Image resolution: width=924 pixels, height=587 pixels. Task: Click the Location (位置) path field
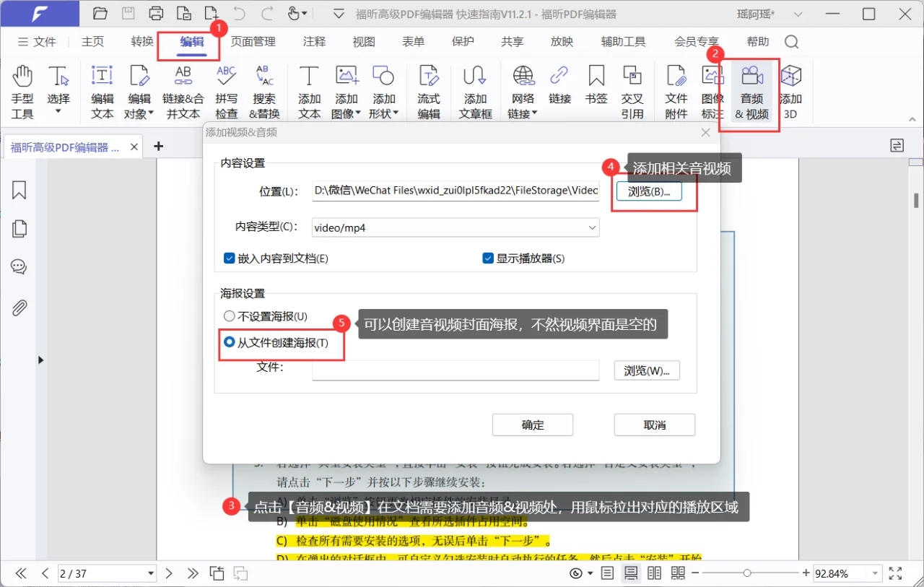[x=456, y=191]
